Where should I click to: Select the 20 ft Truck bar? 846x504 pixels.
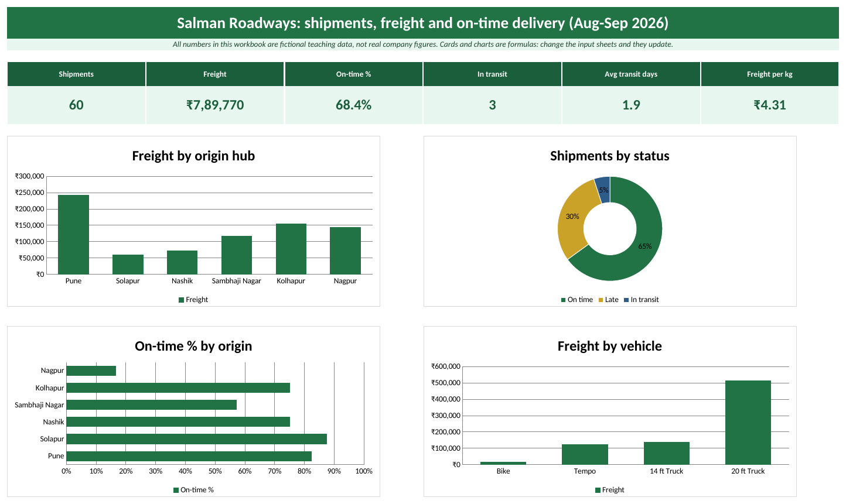pyautogui.click(x=748, y=422)
